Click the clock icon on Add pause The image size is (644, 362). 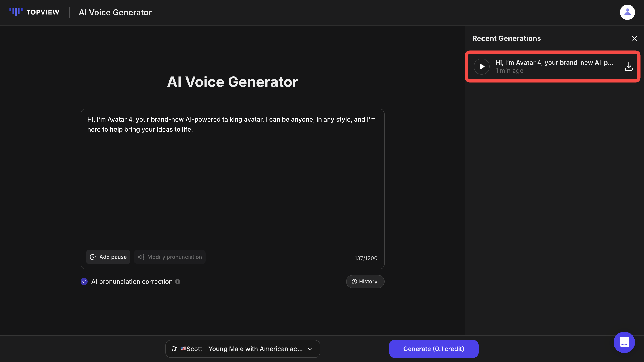93,257
